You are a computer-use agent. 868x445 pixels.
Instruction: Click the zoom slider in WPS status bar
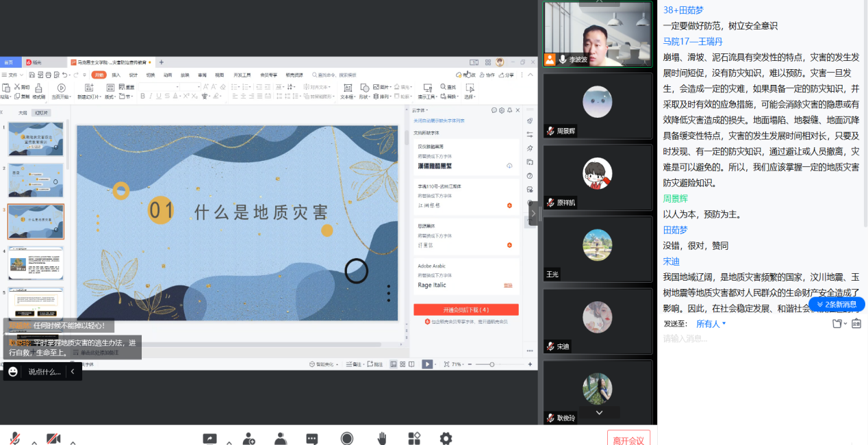[x=492, y=364]
